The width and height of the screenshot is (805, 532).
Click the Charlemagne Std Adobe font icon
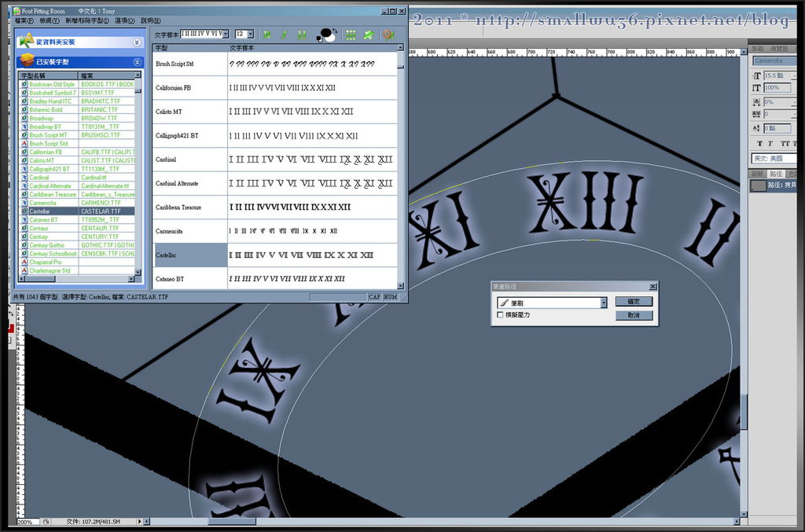(x=24, y=270)
